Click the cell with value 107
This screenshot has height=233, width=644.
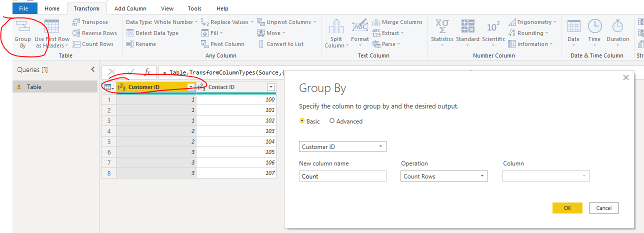click(x=236, y=173)
